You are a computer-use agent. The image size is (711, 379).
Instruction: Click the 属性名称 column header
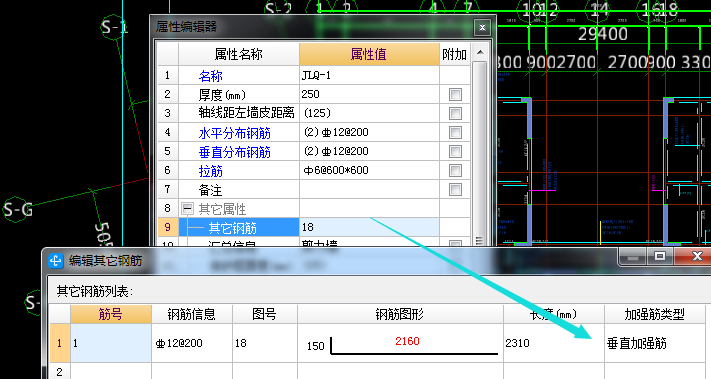(239, 54)
